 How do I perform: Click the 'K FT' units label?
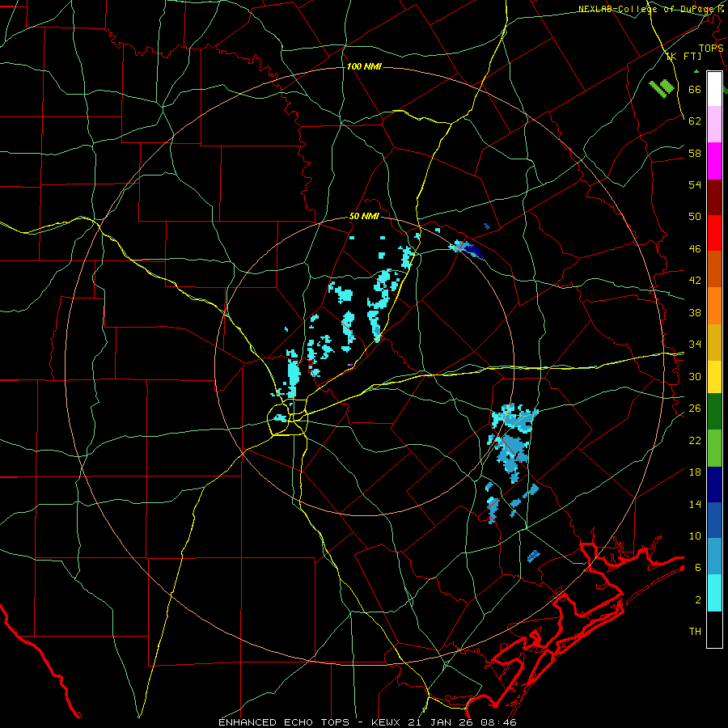[x=684, y=56]
